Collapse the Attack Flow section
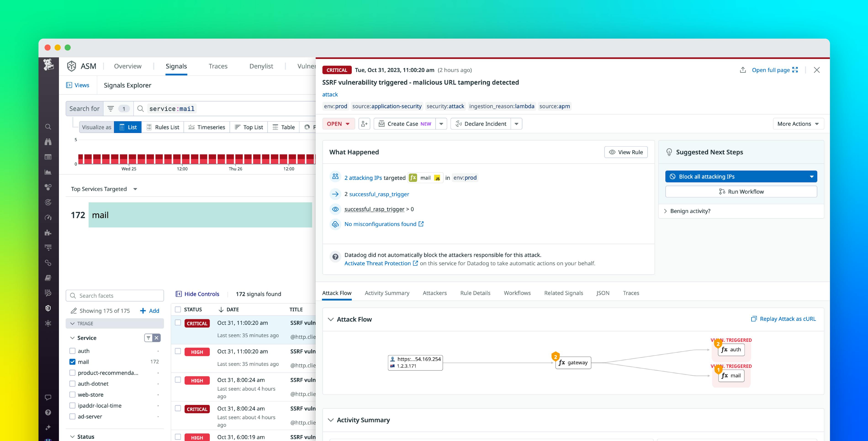The height and width of the screenshot is (441, 868). pyautogui.click(x=331, y=319)
